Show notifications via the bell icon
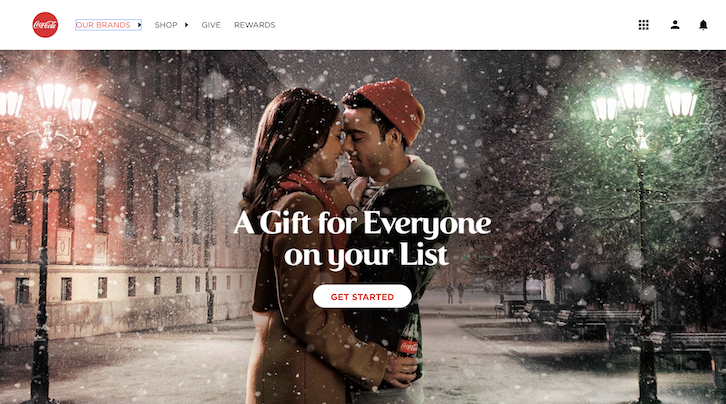 coord(703,25)
